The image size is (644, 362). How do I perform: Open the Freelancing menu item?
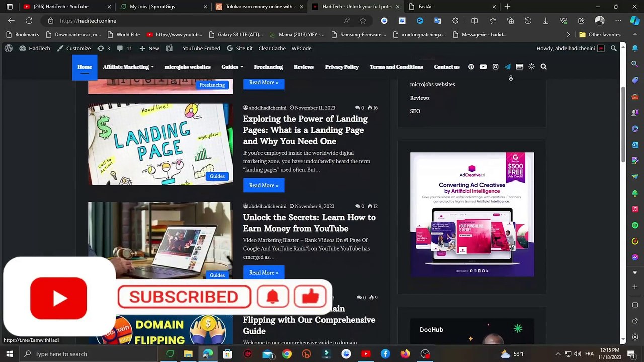(x=268, y=67)
